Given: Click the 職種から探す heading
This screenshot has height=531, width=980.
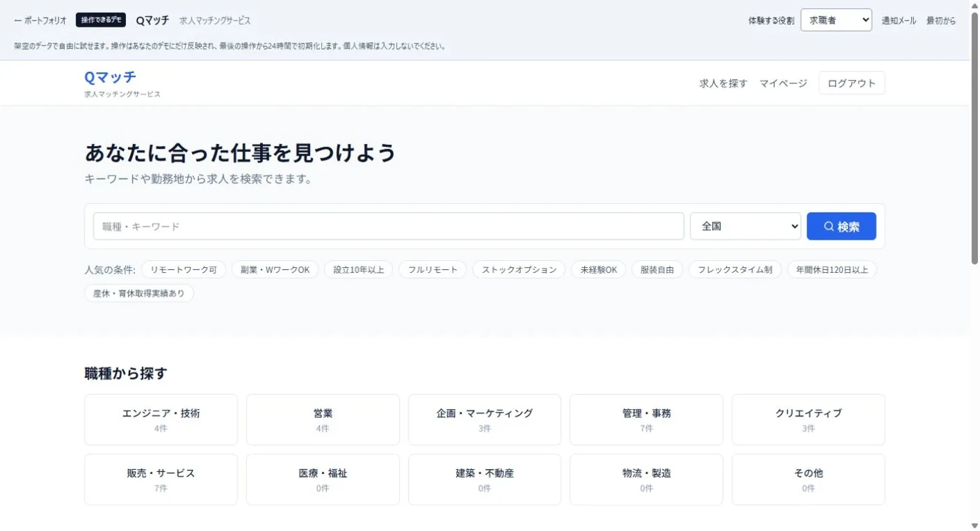Looking at the screenshot, I should tap(126, 374).
